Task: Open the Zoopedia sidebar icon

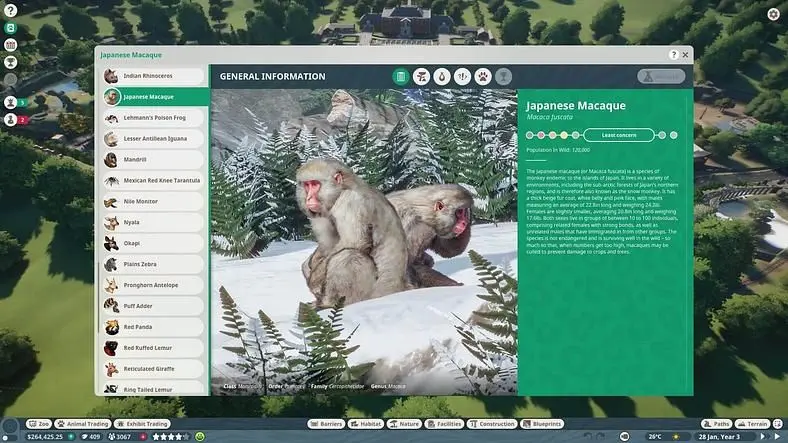Action: pos(11,28)
